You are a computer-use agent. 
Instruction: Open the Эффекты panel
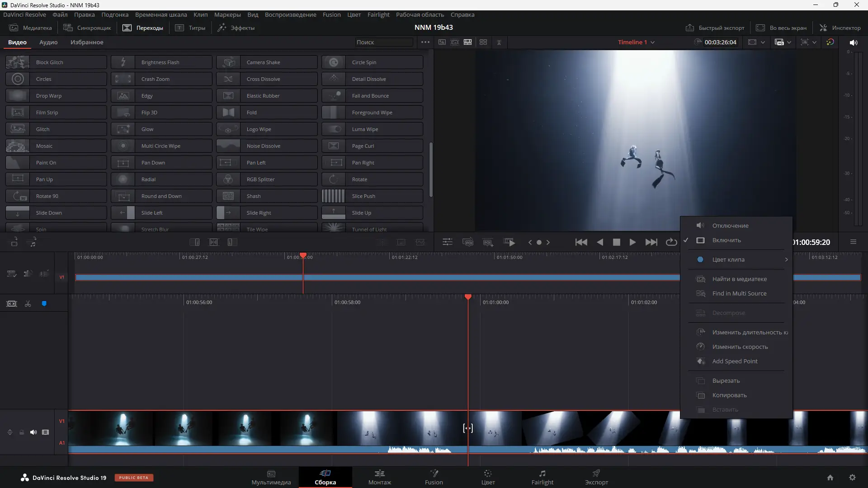point(236,28)
